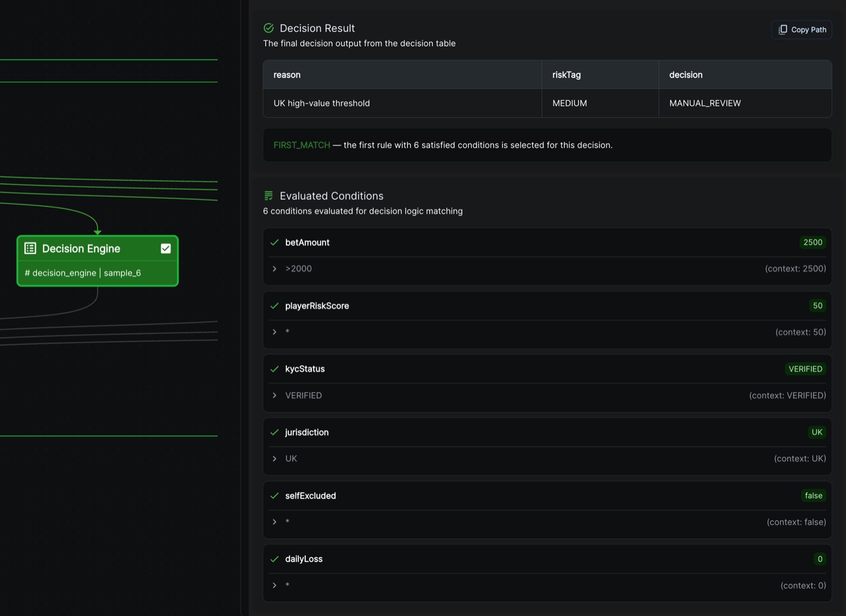Viewport: 846px width, 616px height.
Task: Click the checkmark icon beside selfExcluded
Action: 275,495
